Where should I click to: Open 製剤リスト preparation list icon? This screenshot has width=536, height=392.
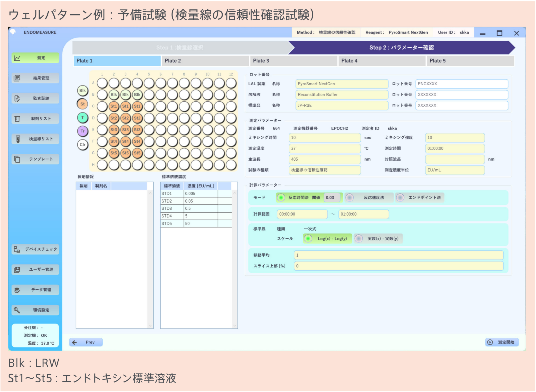tap(17, 119)
